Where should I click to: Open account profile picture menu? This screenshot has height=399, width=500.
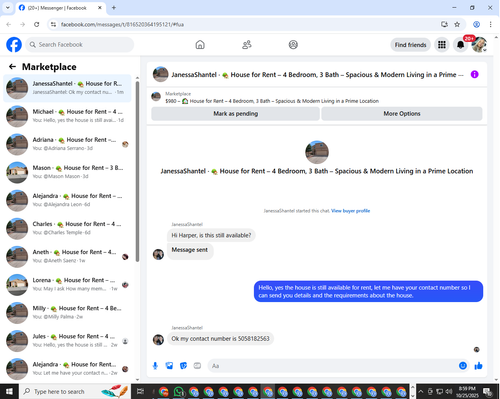[x=479, y=45]
